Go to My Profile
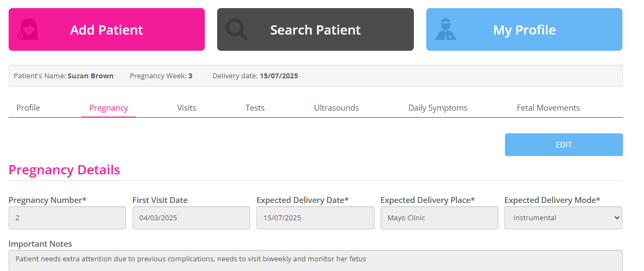 coord(524,30)
